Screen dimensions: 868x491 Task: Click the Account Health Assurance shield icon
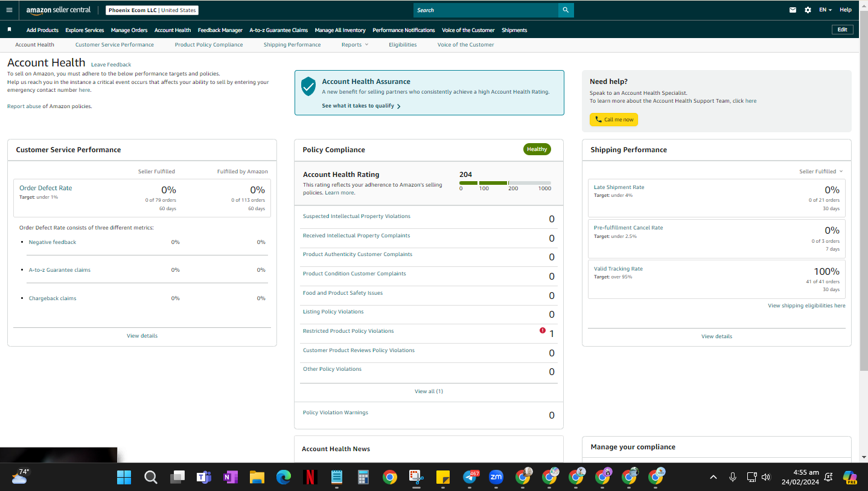(x=308, y=86)
